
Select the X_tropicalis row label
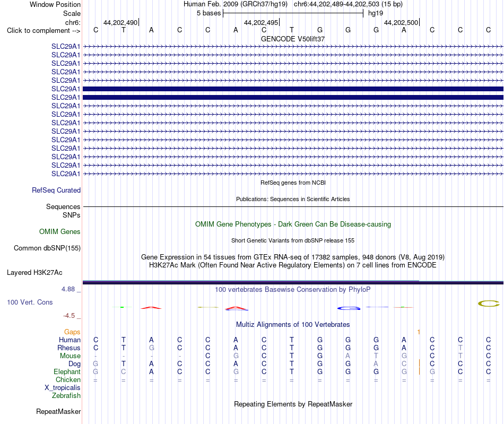point(63,388)
